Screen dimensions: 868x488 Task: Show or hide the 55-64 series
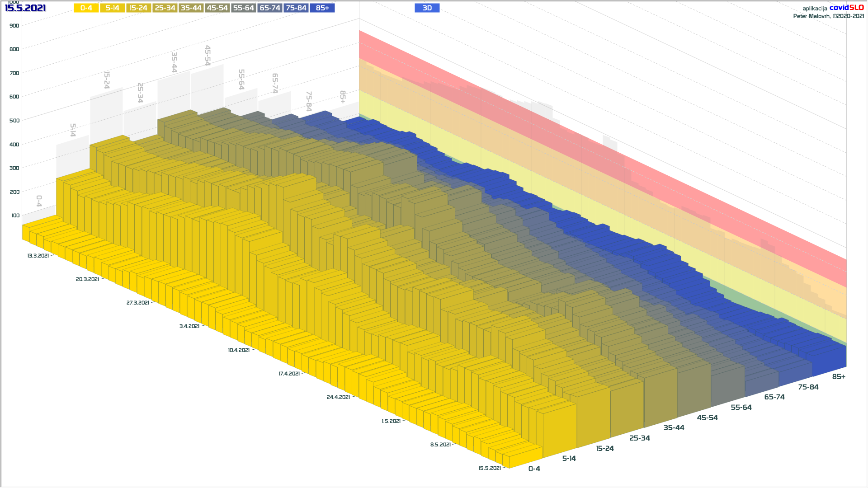pyautogui.click(x=243, y=8)
